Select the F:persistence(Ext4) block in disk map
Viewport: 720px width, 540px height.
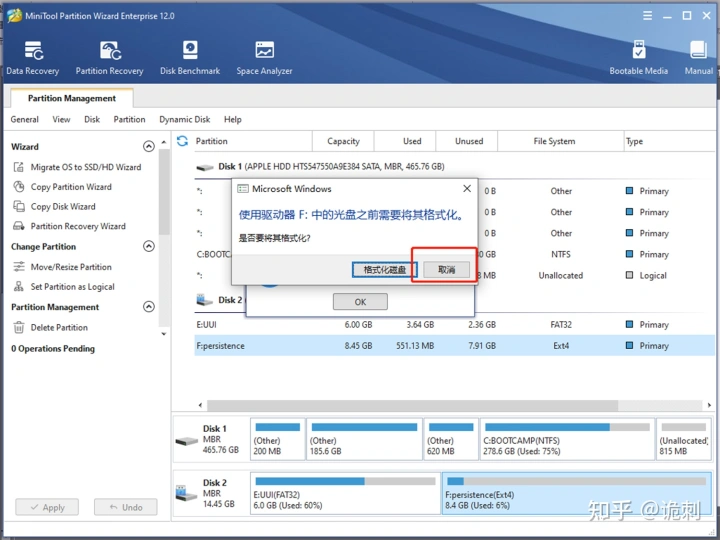point(576,493)
